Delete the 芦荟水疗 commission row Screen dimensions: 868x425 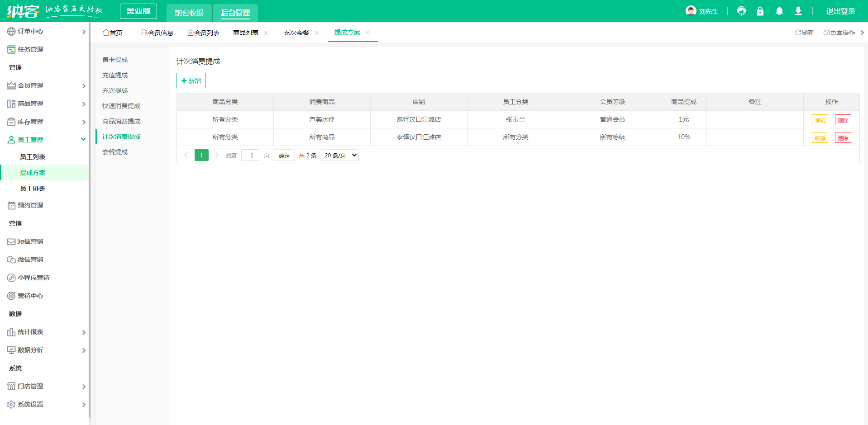click(x=843, y=120)
